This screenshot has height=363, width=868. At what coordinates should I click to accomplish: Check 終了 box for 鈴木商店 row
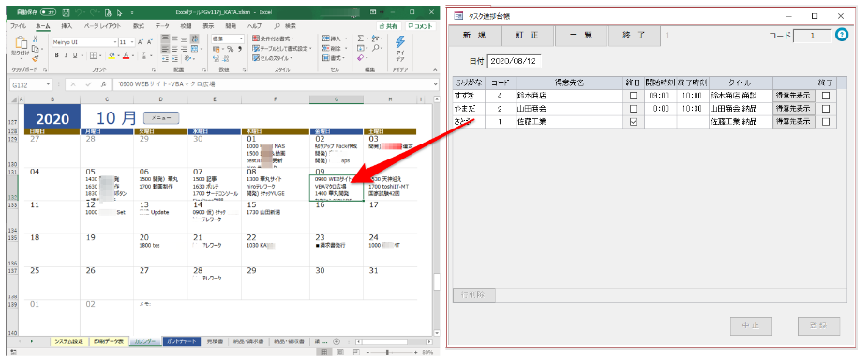pos(826,96)
